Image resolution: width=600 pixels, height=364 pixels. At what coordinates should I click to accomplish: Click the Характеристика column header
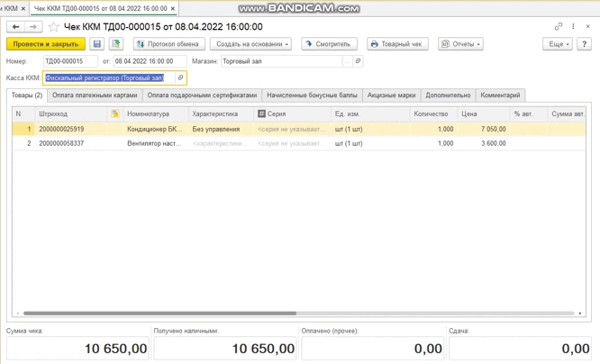coord(221,114)
